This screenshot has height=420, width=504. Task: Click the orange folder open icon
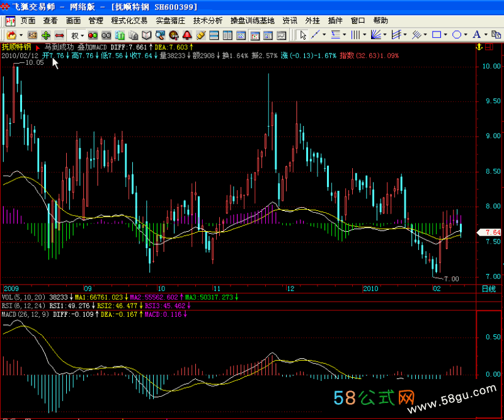click(x=11, y=35)
